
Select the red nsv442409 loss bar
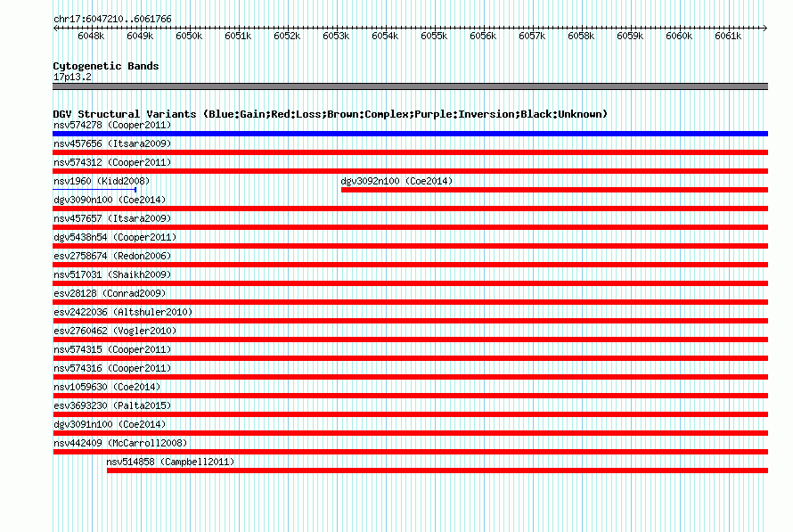pos(410,452)
